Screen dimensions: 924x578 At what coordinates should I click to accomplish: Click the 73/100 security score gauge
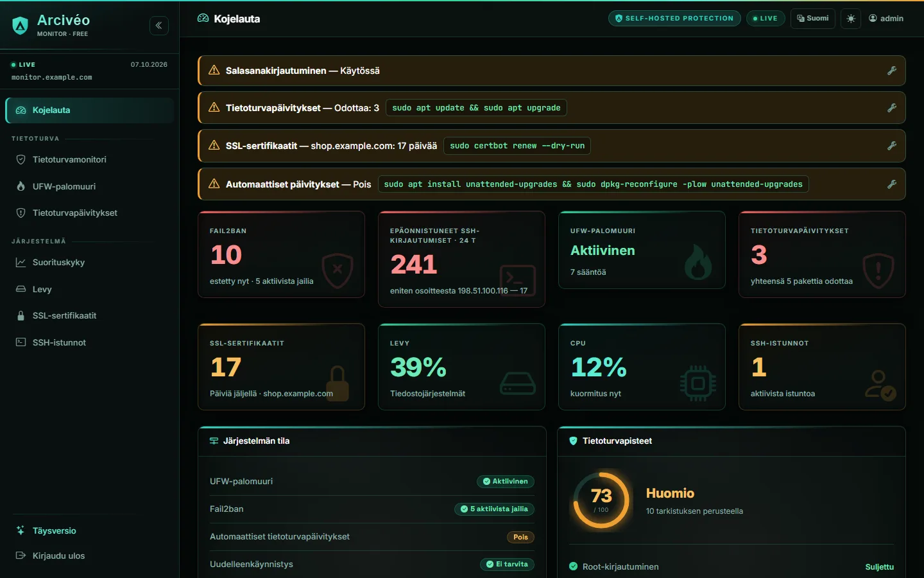(x=601, y=501)
